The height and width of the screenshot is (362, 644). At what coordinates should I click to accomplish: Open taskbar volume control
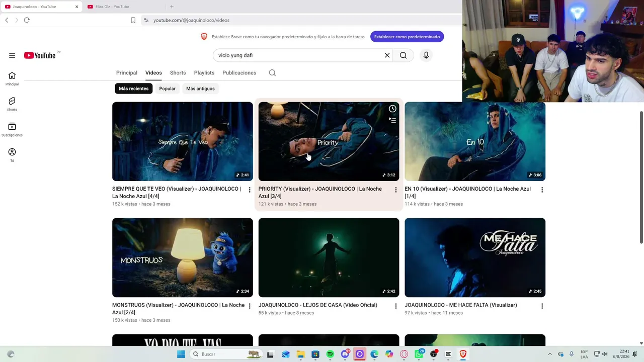[x=605, y=354]
